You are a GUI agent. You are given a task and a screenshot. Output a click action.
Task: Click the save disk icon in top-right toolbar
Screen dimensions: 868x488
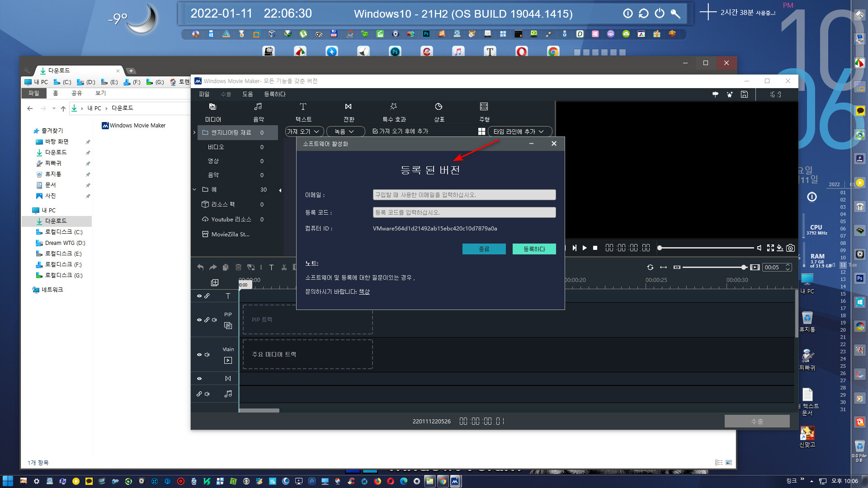744,94
